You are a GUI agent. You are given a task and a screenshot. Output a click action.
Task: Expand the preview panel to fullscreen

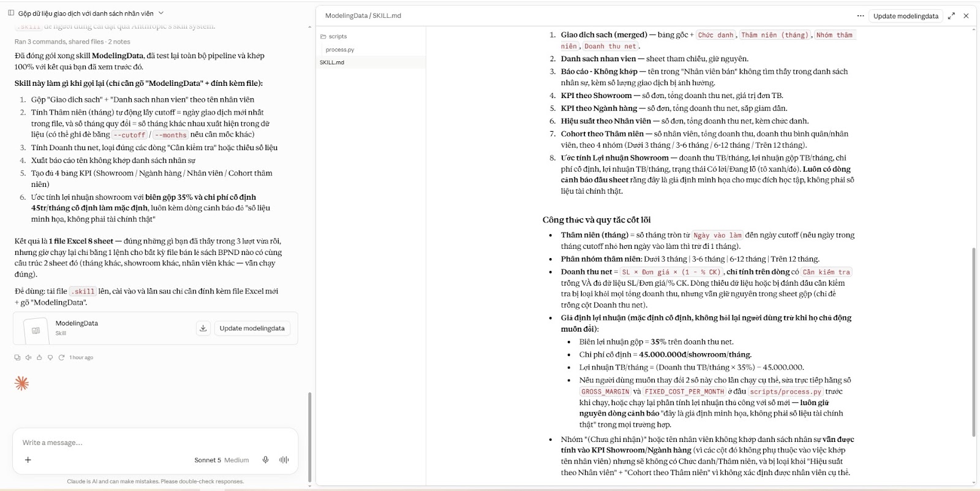click(951, 16)
